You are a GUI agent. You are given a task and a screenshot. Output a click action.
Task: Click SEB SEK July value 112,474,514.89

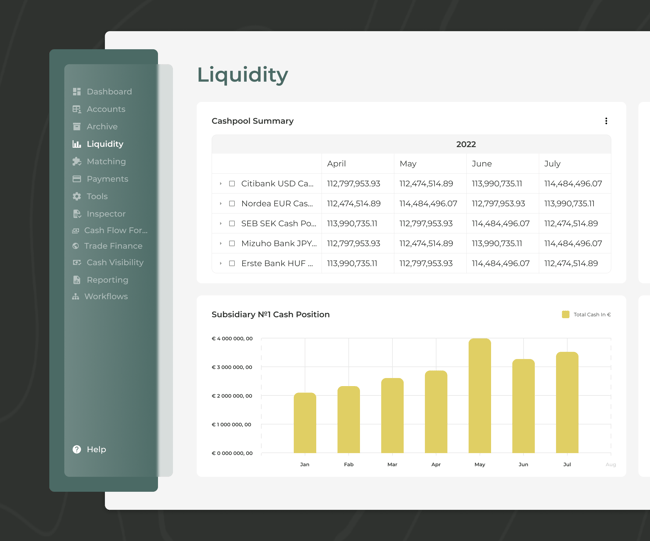pos(571,223)
